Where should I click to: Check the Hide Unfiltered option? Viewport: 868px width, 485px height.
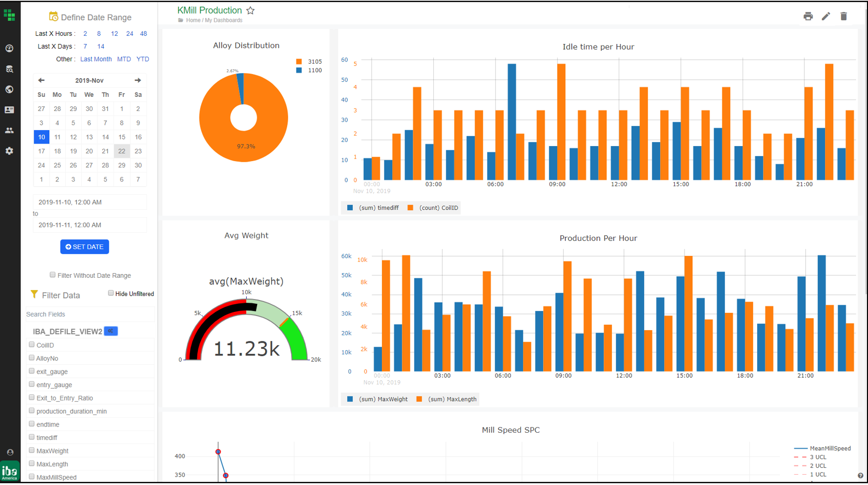point(110,293)
